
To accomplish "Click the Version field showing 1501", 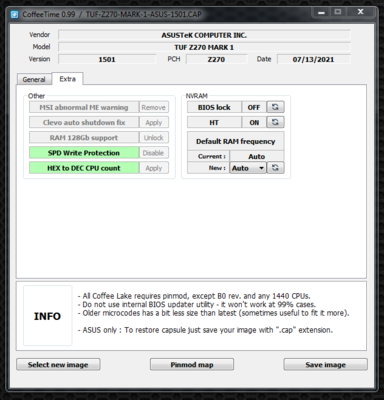I will click(x=107, y=59).
